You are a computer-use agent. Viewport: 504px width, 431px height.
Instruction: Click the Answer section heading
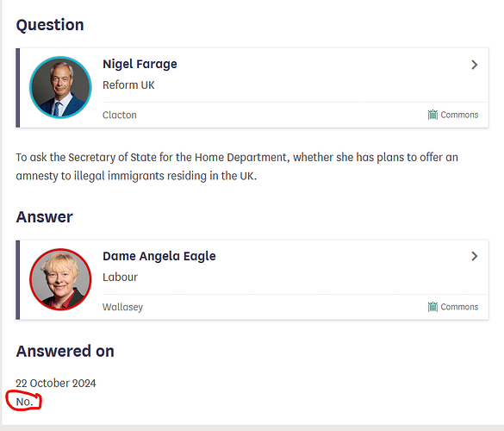point(45,216)
